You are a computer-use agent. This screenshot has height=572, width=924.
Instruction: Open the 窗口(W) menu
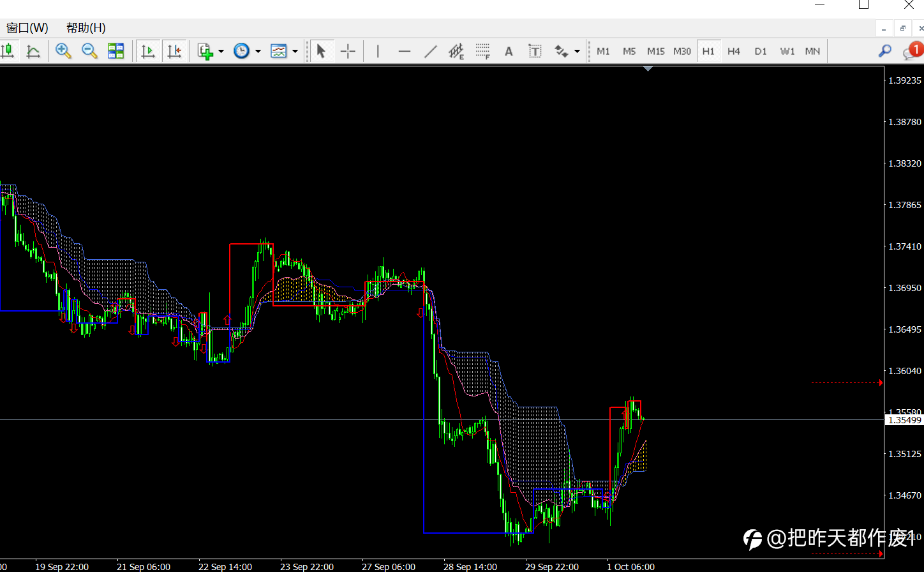(27, 28)
